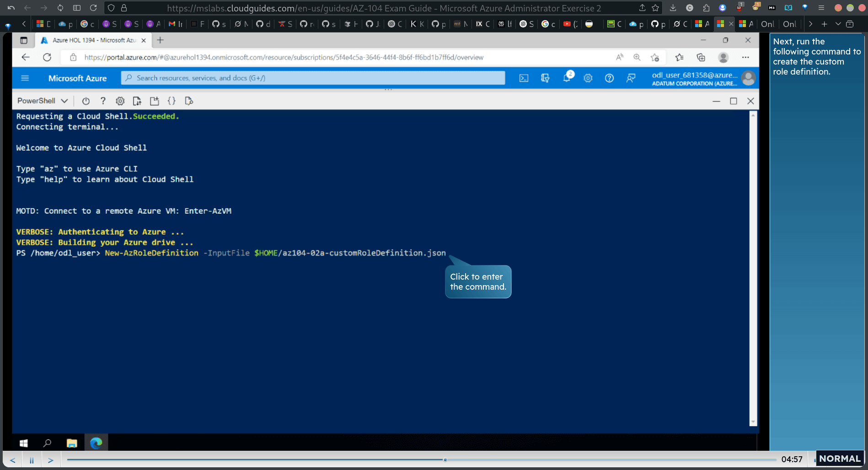
Task: Maximize the Cloud Shell pane
Action: 734,101
